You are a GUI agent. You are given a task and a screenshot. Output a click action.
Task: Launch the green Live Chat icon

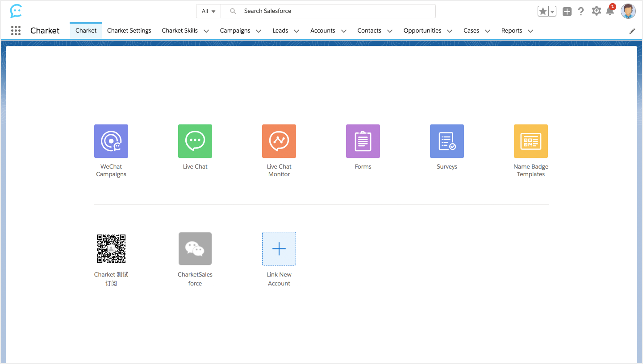pos(195,141)
